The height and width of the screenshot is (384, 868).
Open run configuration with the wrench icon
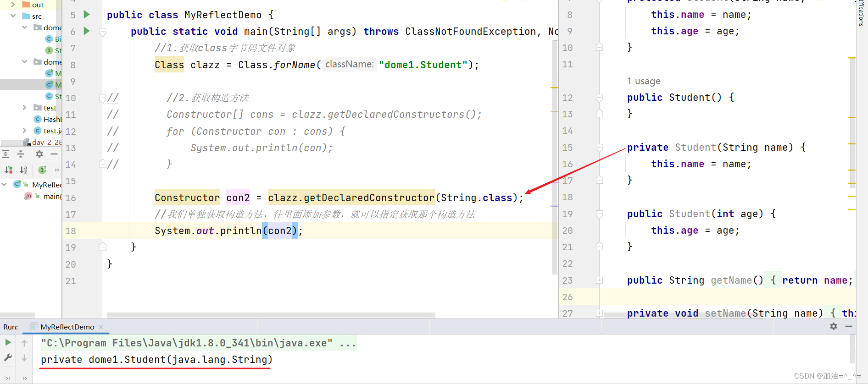[x=8, y=357]
